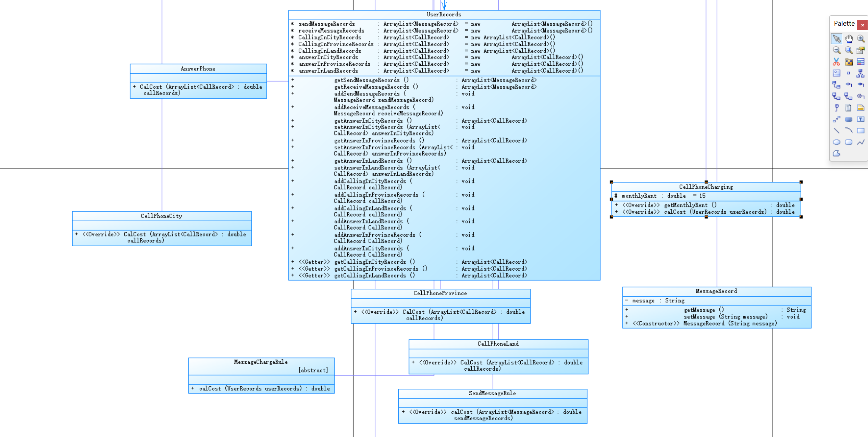Select the AnswerPhone class box
This screenshot has height=437, width=868.
pyautogui.click(x=198, y=69)
